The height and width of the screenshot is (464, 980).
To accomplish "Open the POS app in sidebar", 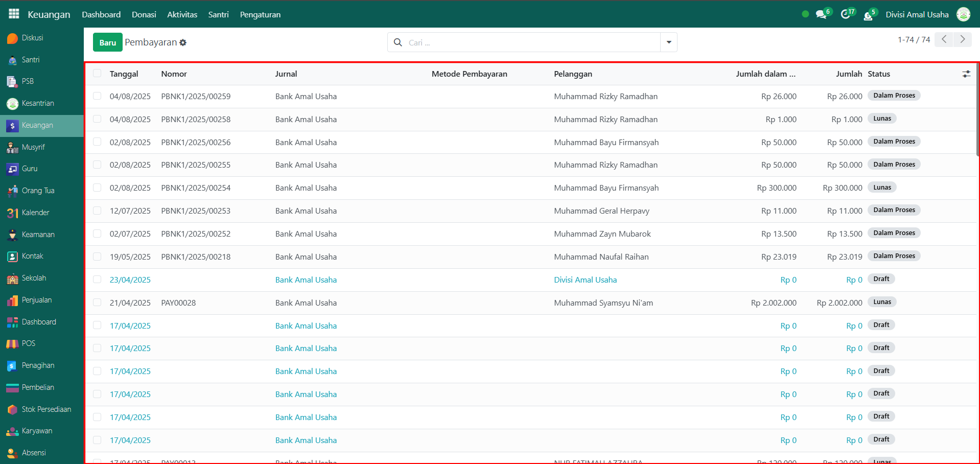I will [x=28, y=343].
